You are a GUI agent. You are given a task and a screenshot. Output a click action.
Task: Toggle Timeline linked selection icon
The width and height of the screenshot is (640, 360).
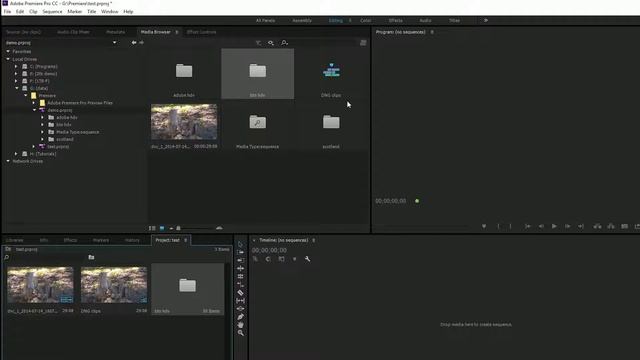point(281,259)
